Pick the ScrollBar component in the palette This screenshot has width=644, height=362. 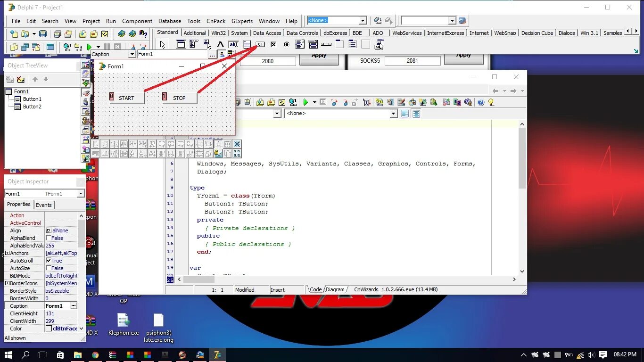tap(326, 44)
